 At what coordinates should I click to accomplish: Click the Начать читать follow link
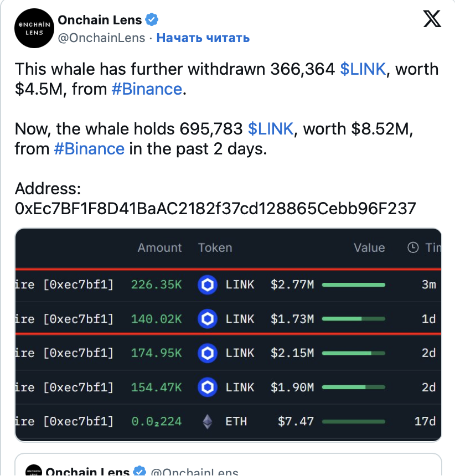click(x=203, y=38)
